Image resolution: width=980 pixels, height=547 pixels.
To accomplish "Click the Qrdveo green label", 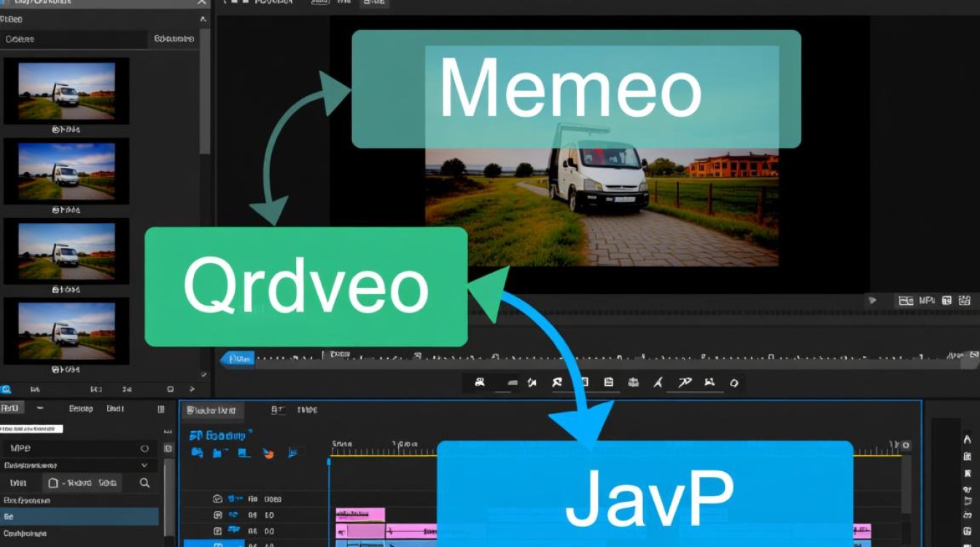I will point(306,286).
